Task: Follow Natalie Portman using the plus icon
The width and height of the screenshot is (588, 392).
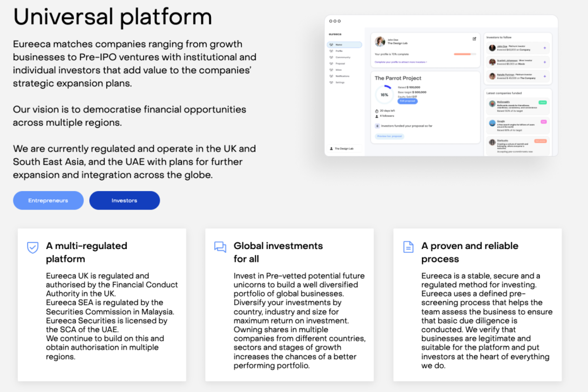Action: click(544, 76)
